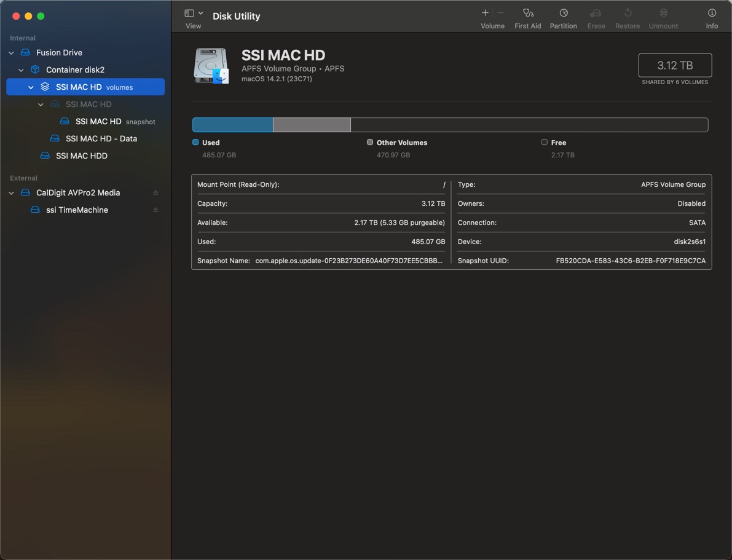
Task: Click the blue Used storage bar segment
Action: [232, 125]
